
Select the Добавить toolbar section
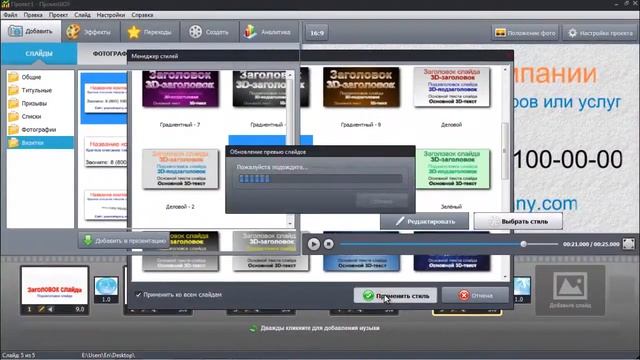click(x=31, y=31)
